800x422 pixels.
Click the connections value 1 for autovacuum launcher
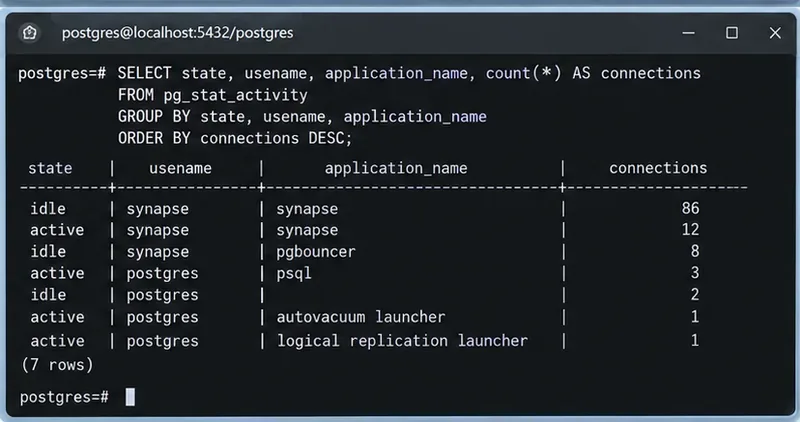point(695,317)
